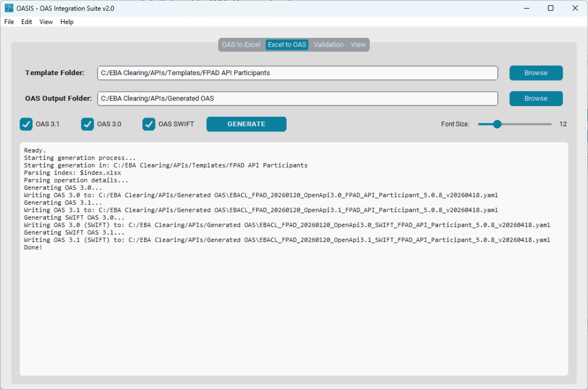This screenshot has height=390, width=588.
Task: Open the Help menu
Action: click(x=67, y=22)
